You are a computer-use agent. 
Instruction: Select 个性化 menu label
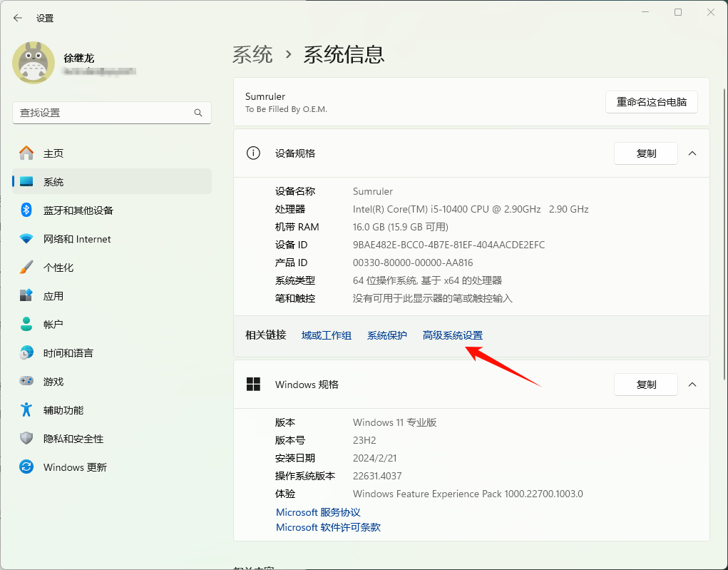pos(58,268)
